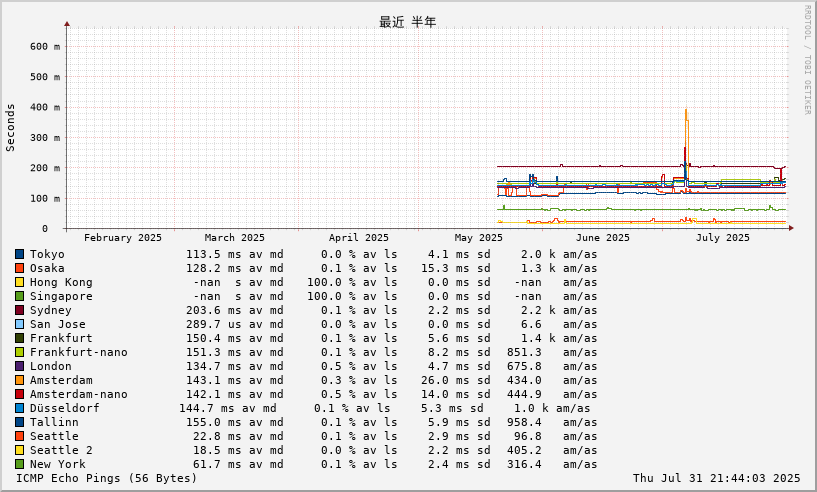Click the May 2025 x-axis label

(x=478, y=238)
